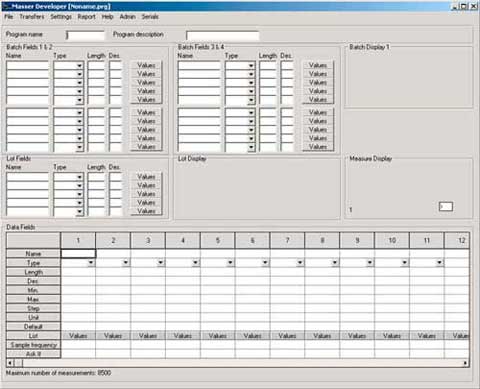Expand Type dropdown for Data Fields column 9
The height and width of the screenshot is (389, 480).
(370, 263)
